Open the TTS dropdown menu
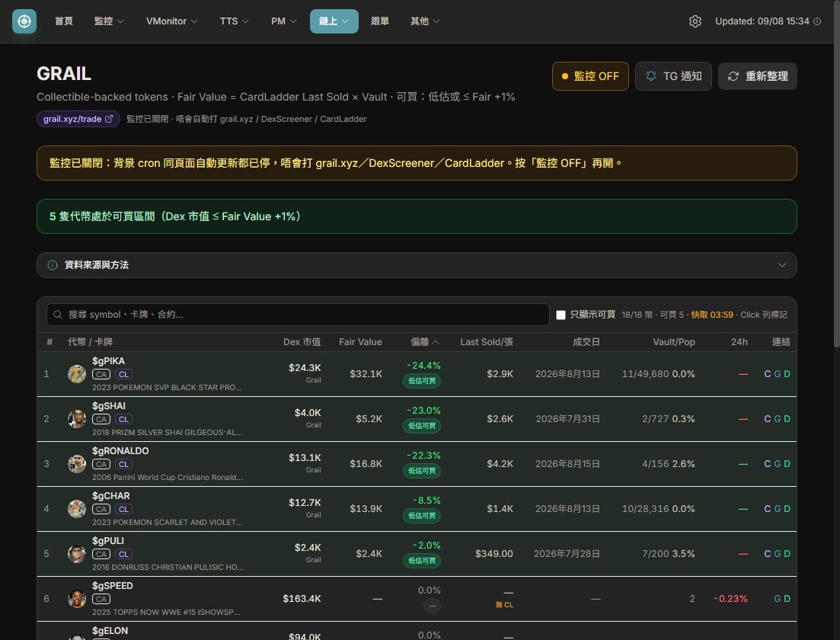 (234, 21)
